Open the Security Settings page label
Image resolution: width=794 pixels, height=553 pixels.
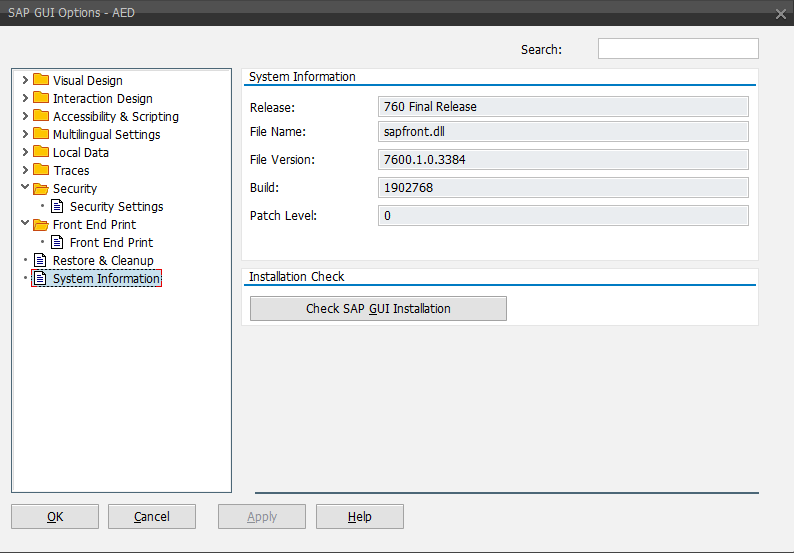(116, 206)
